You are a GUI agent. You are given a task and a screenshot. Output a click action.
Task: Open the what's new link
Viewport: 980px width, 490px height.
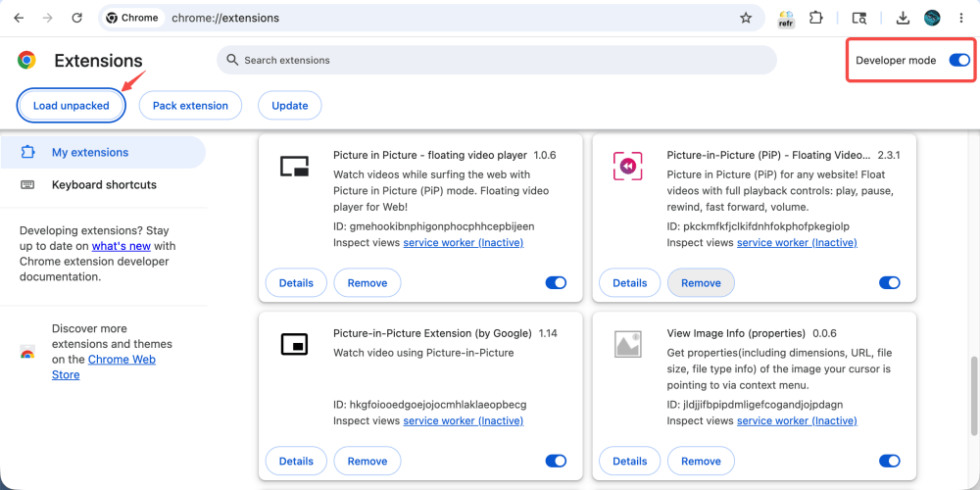(x=122, y=246)
